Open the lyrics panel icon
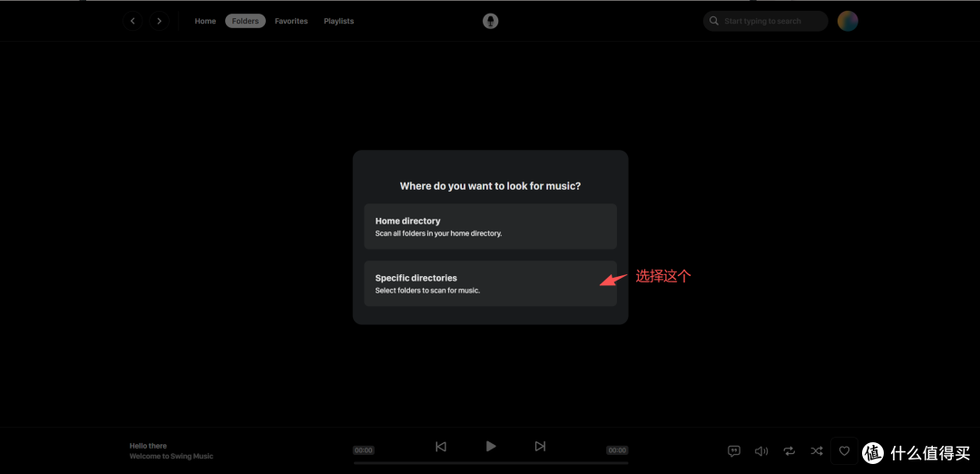The height and width of the screenshot is (474, 980). (734, 451)
